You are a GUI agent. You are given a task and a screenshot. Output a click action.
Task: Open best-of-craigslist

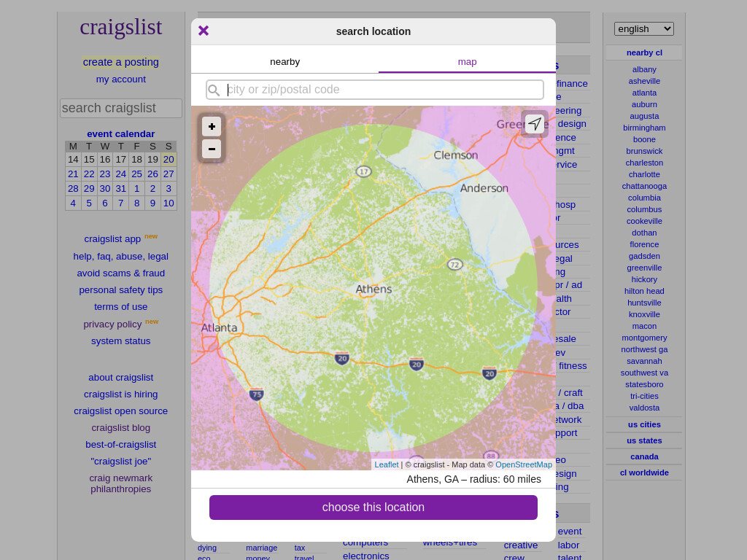tap(121, 444)
